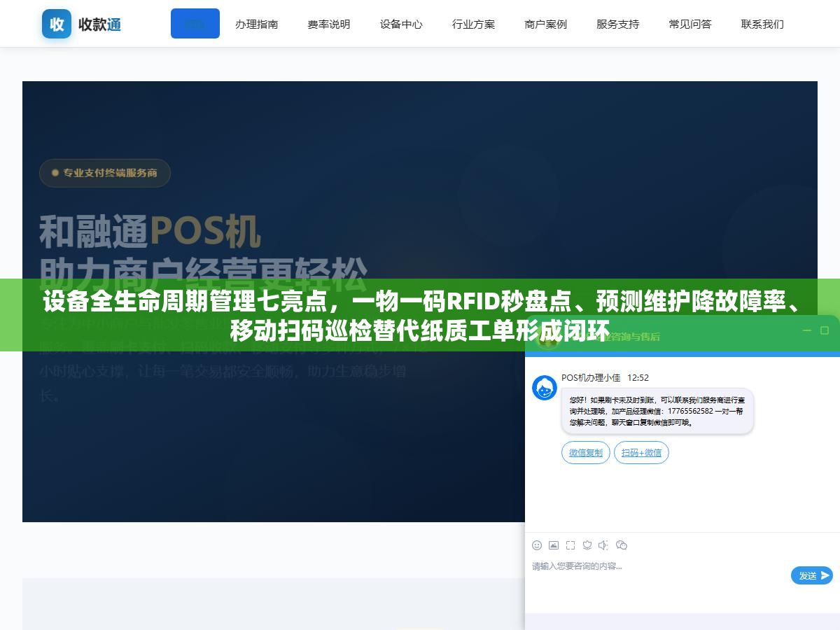
Task: Open the 商户案例 nav item
Action: 545,24
